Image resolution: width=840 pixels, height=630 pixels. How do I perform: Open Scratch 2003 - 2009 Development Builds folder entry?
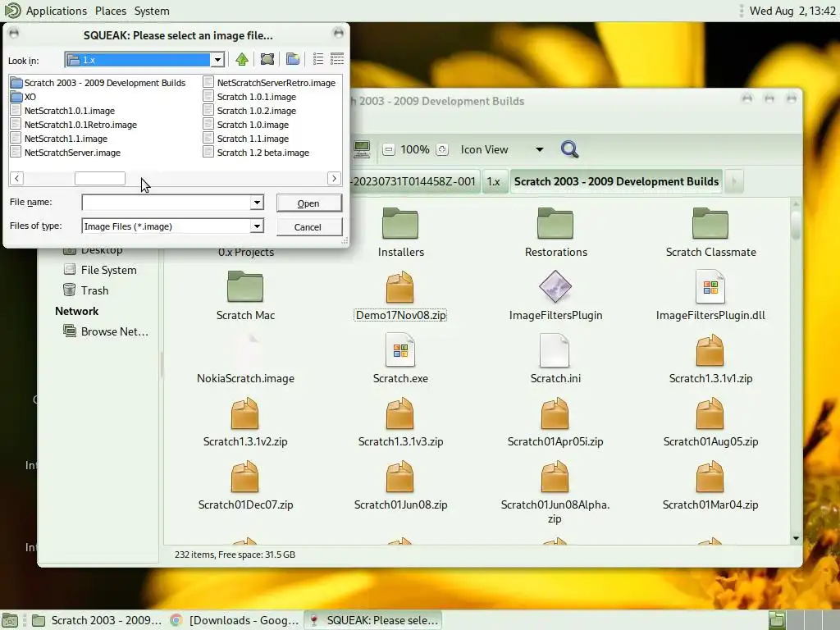[98, 83]
